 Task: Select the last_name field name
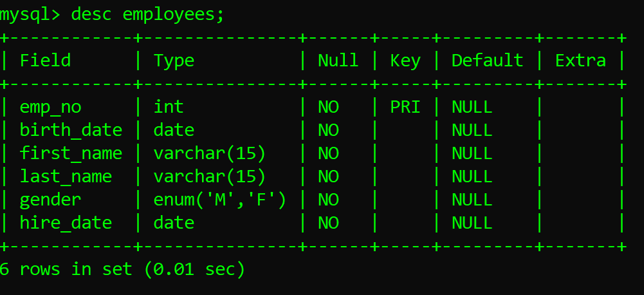point(66,176)
